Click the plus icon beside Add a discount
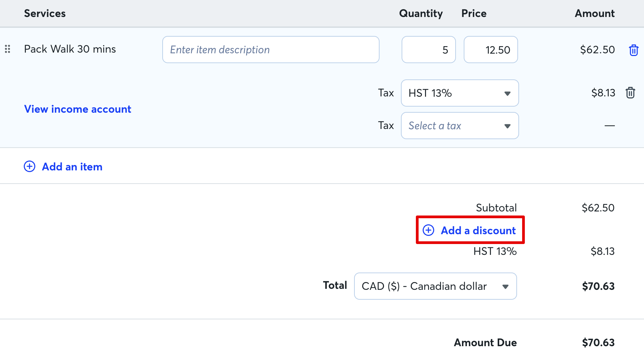Viewport: 644px width, 355px height. tap(428, 230)
